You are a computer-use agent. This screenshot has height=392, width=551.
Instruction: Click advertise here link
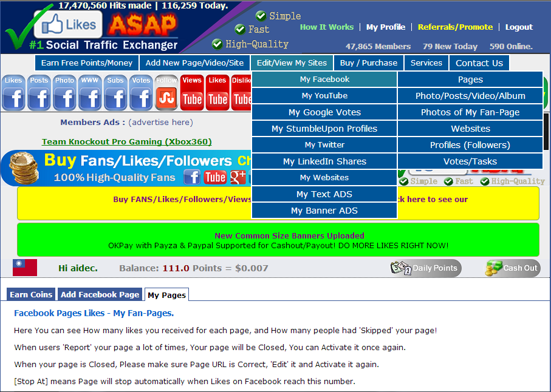coord(160,122)
